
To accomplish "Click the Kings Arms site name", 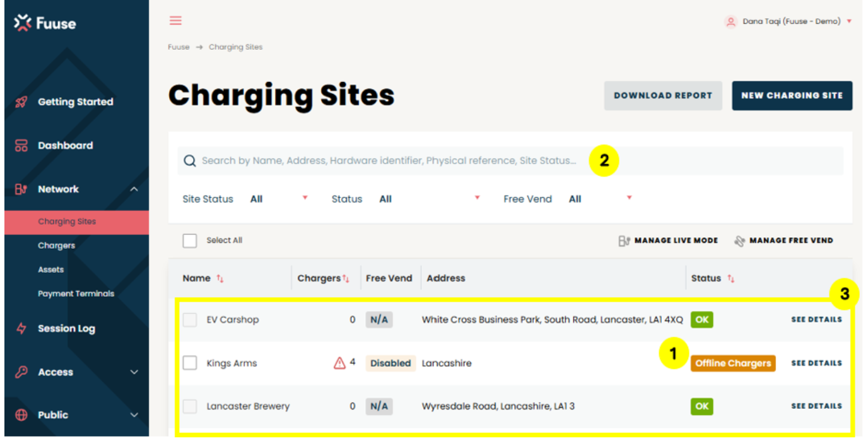I will point(232,363).
